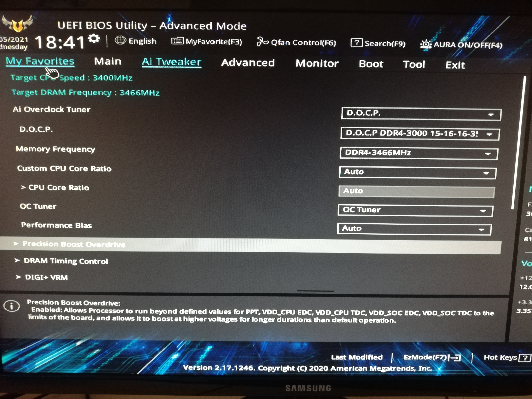Expand the Performance Bias dropdown
Viewport: 532px width, 399px height.
(414, 229)
